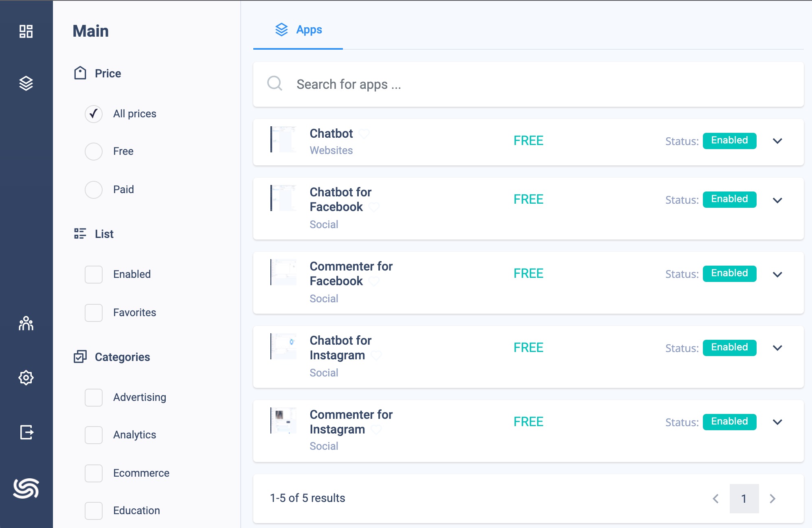Click the list icon beside List heading

[80, 234]
